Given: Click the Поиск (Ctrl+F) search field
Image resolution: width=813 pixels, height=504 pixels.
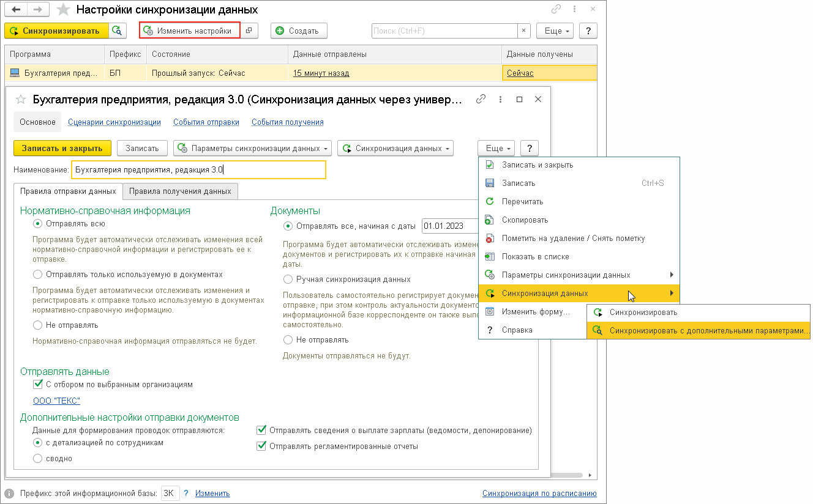Looking at the screenshot, I should (x=445, y=31).
